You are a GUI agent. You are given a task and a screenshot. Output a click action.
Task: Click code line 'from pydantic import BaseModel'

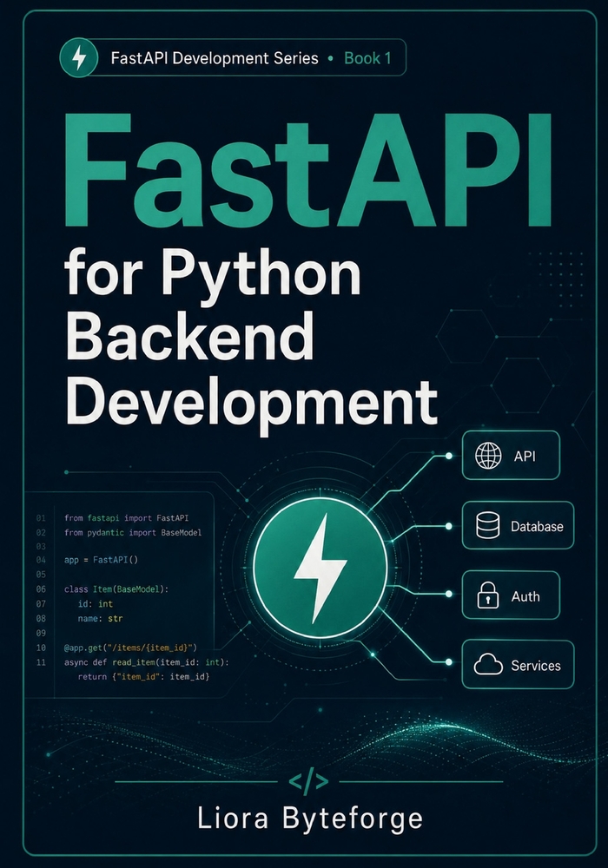click(133, 533)
